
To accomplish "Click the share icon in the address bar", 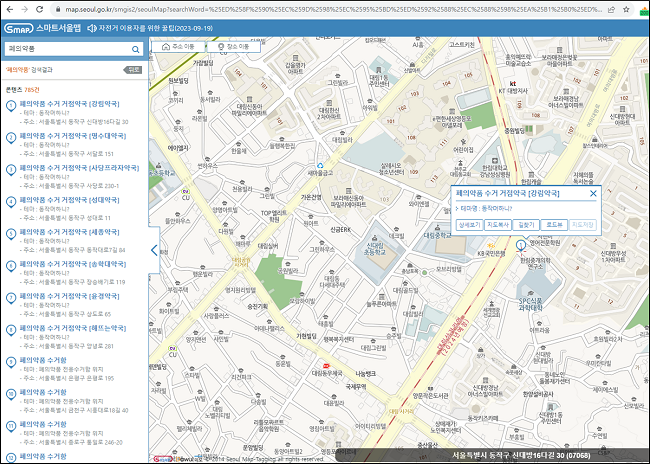I will pos(611,9).
